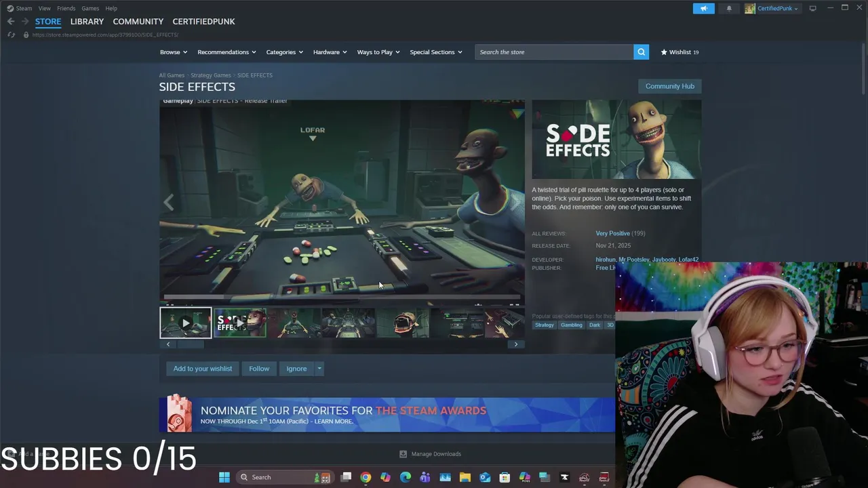
Task: Click the CertifiedPunk profile avatar
Action: click(750, 8)
